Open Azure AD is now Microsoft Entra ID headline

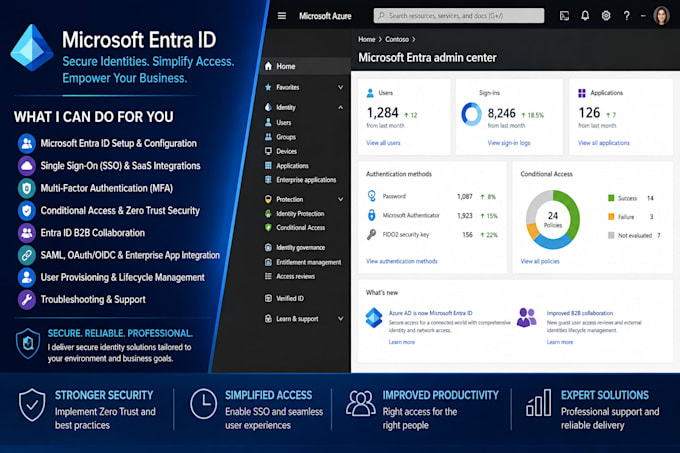(x=430, y=313)
